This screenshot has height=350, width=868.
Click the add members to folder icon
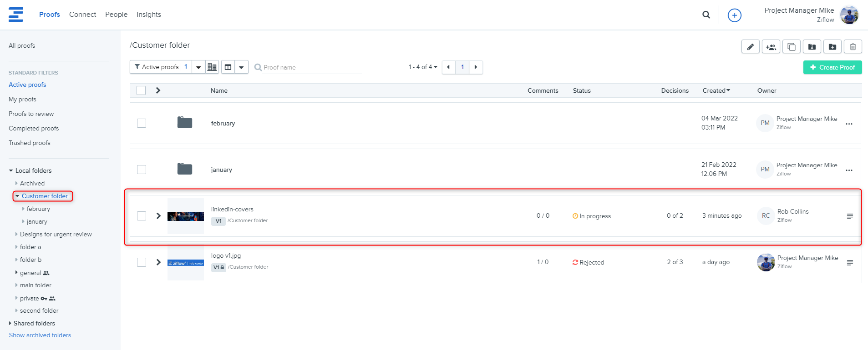[x=771, y=47]
